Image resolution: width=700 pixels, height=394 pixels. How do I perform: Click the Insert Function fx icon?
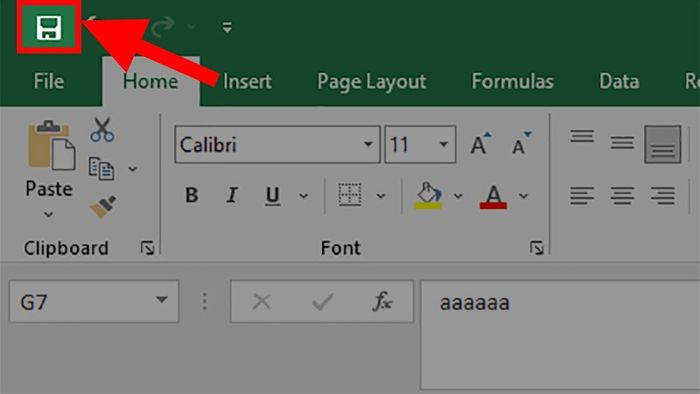(382, 302)
